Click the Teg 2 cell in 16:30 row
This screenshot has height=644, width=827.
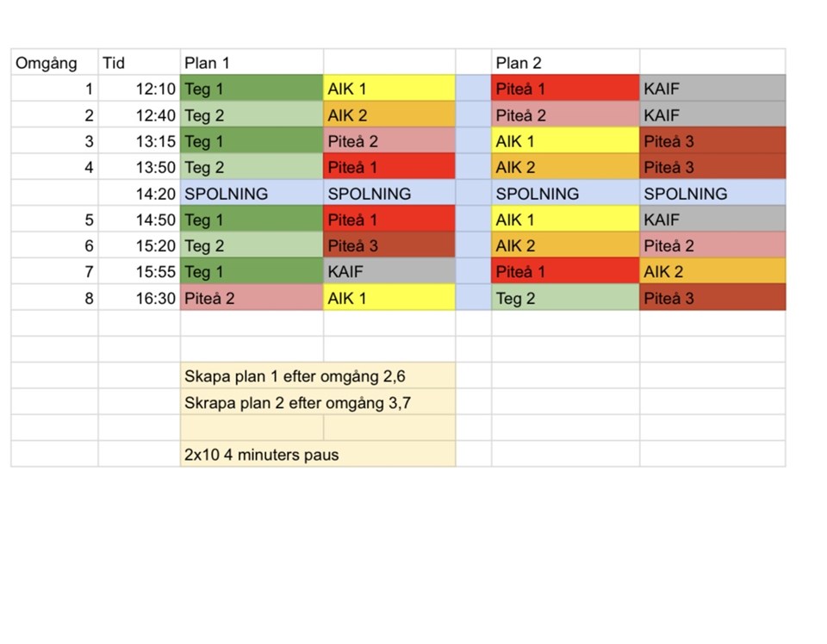point(565,298)
